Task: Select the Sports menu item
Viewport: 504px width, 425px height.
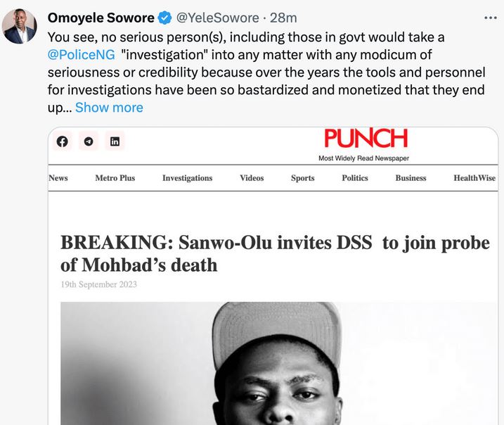Action: (302, 178)
